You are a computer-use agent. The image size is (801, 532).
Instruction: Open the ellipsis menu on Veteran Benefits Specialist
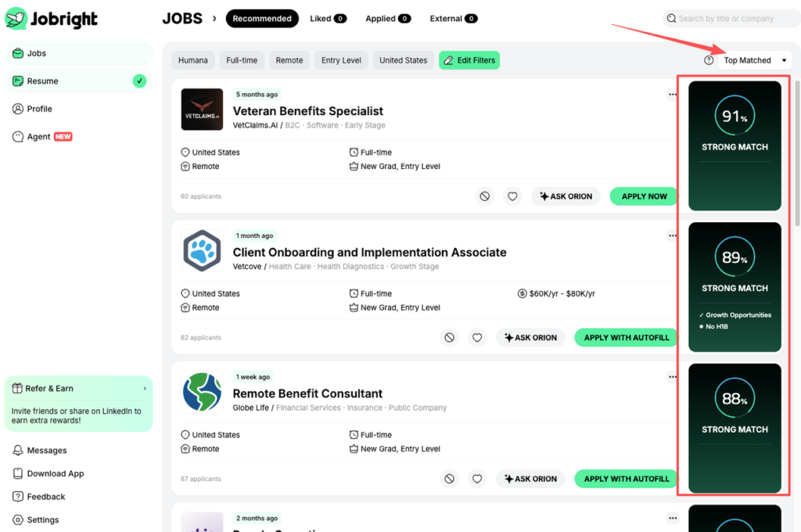[672, 94]
